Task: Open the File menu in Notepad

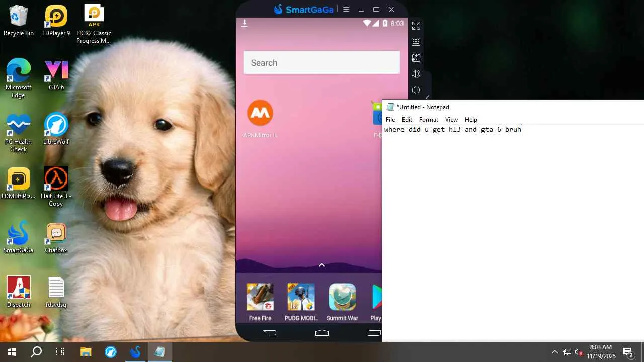Action: (390, 120)
